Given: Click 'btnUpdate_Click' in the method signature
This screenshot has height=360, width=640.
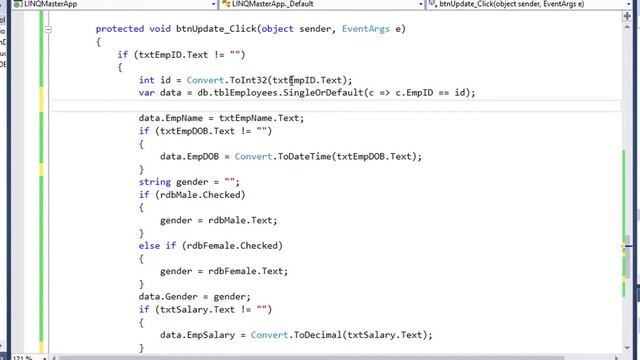Looking at the screenshot, I should pos(216,29).
